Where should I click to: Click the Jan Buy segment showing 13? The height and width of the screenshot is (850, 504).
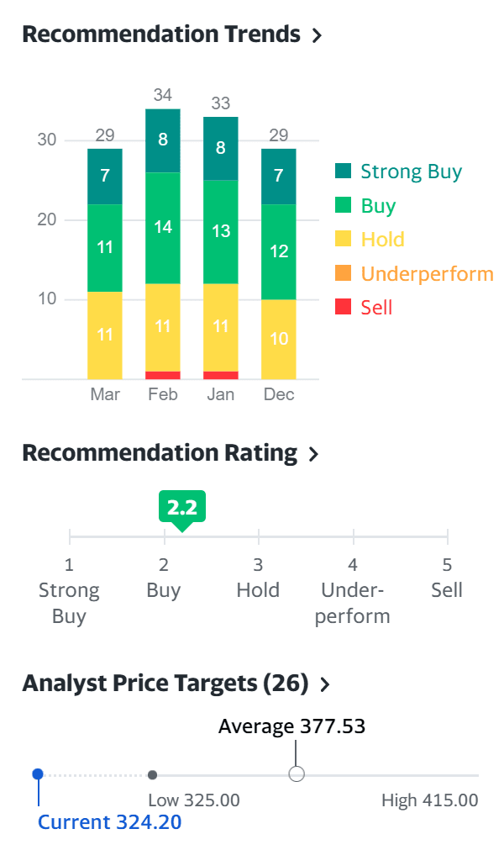221,232
